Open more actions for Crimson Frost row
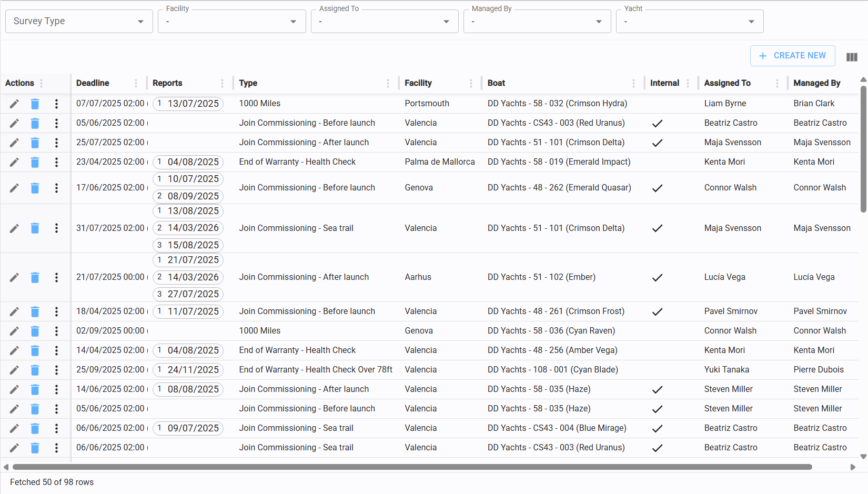Screen dimensions: 868x494 pyautogui.click(x=56, y=312)
